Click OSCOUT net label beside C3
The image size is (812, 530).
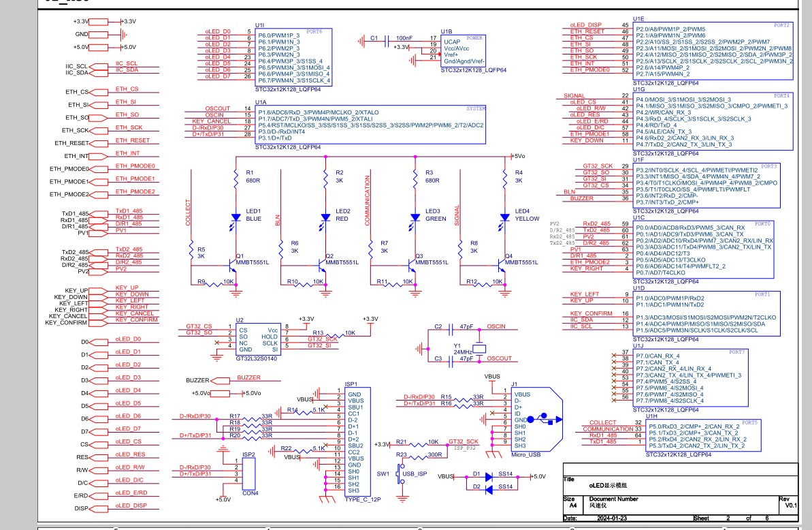[499, 358]
